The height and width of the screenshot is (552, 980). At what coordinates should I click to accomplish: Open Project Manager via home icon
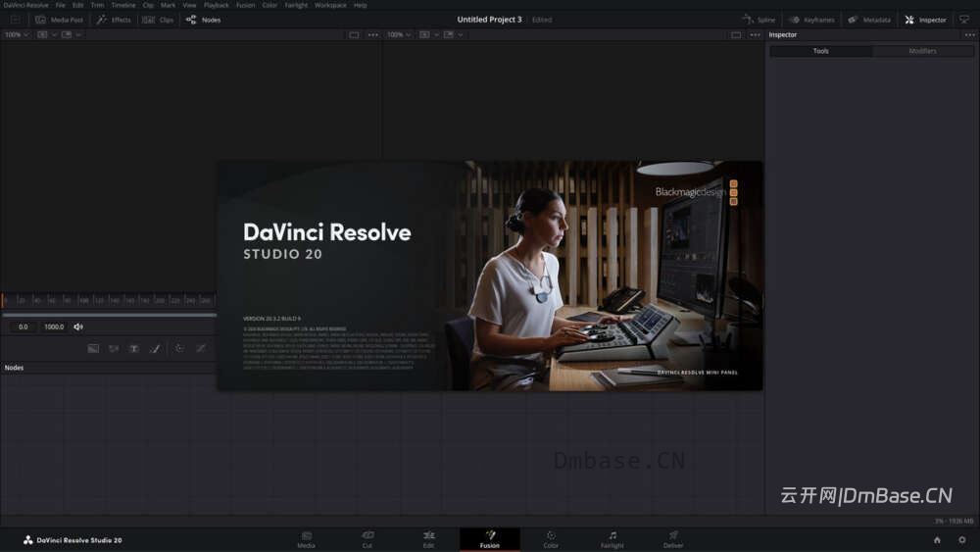937,539
